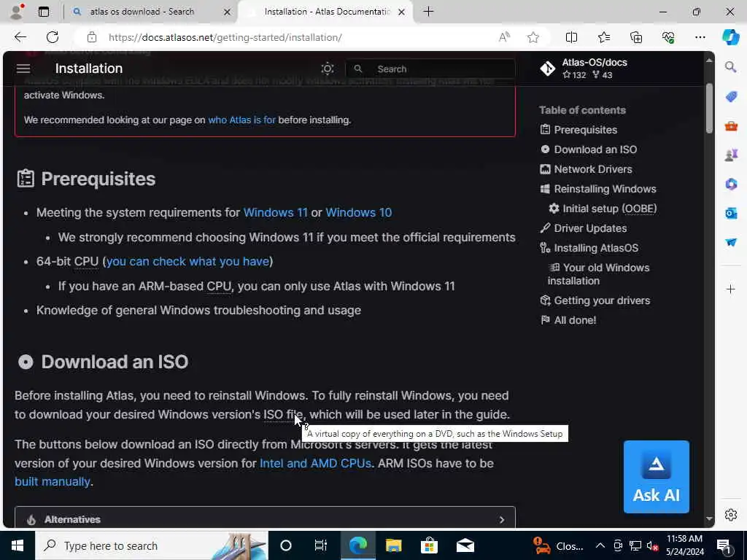Open Task View on the taskbar

click(x=321, y=545)
